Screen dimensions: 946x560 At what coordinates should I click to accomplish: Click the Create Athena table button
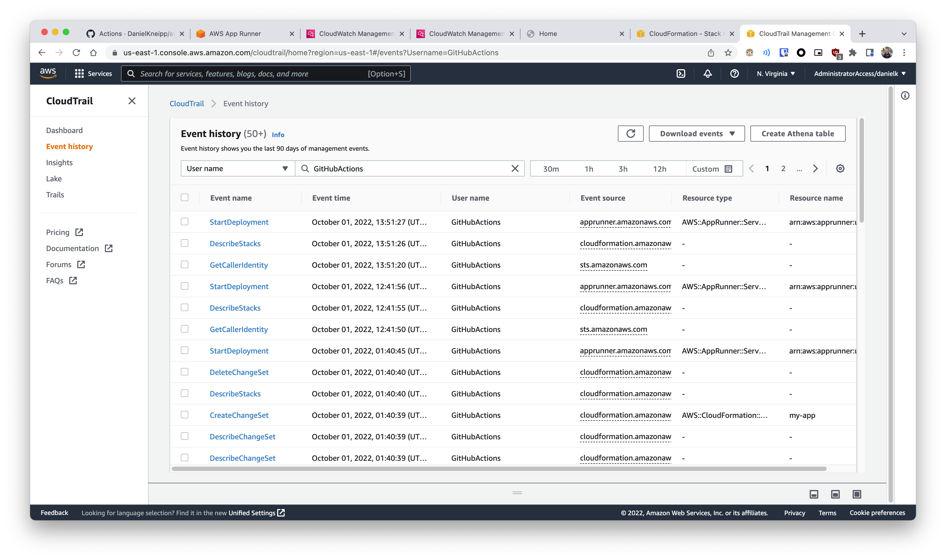pos(797,134)
